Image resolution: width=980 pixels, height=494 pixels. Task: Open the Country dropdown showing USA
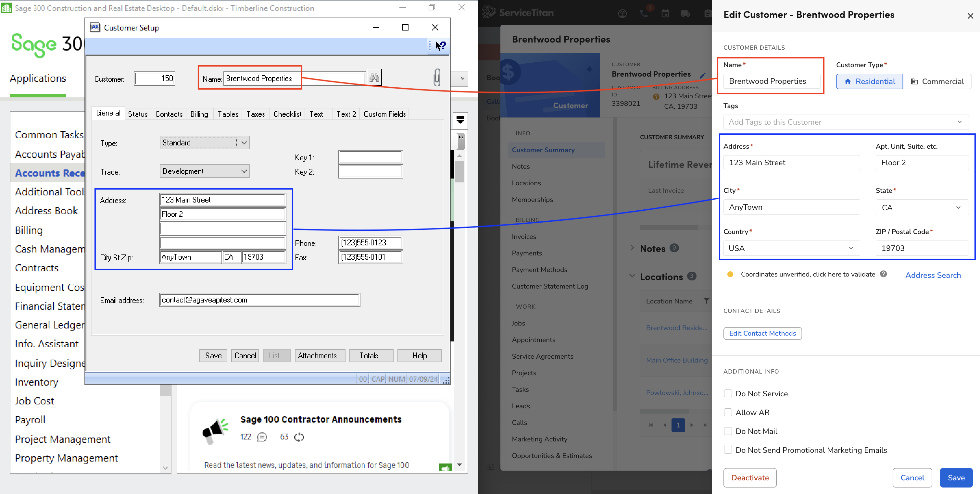pos(791,248)
